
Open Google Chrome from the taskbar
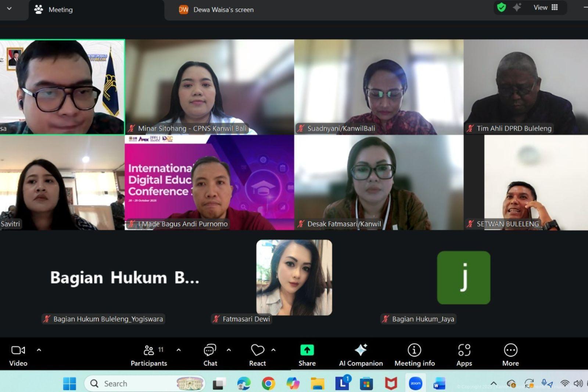268,384
